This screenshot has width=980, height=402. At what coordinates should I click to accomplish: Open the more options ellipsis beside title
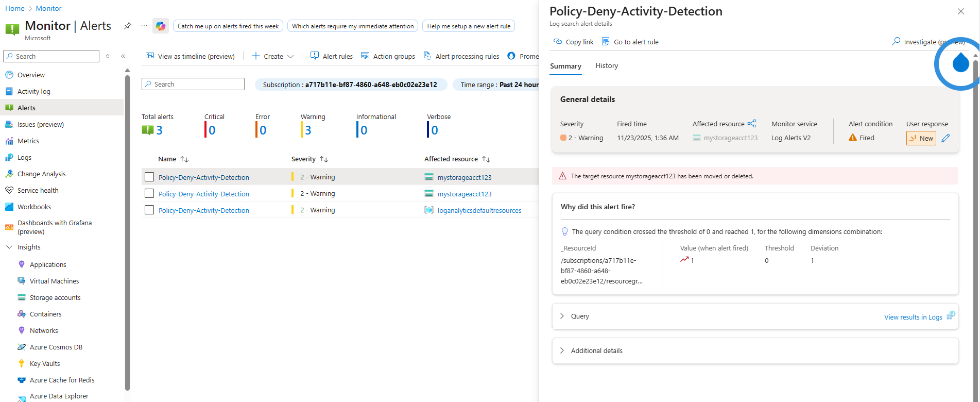[144, 26]
